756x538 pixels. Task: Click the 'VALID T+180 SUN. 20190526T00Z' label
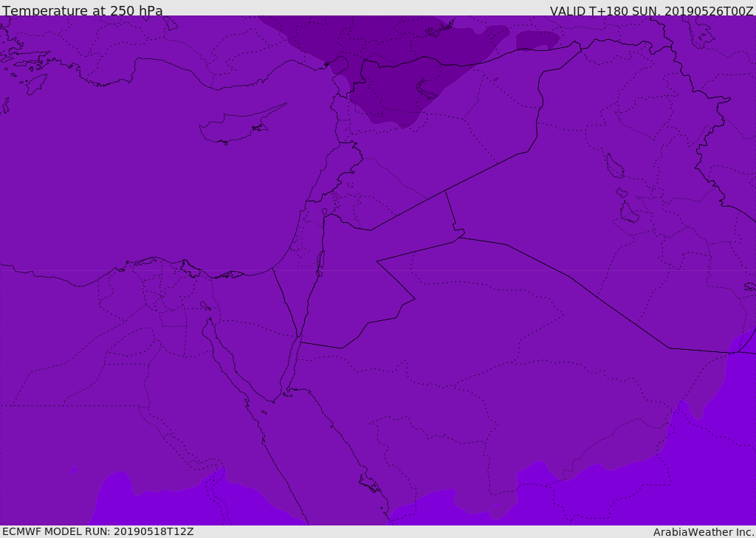click(x=651, y=10)
